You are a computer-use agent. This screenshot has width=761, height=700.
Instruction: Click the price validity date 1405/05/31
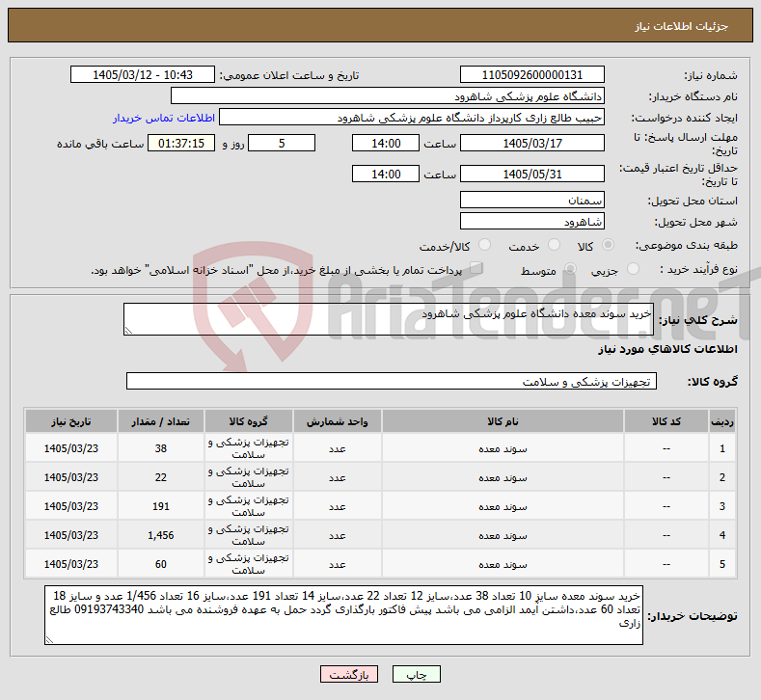click(531, 174)
